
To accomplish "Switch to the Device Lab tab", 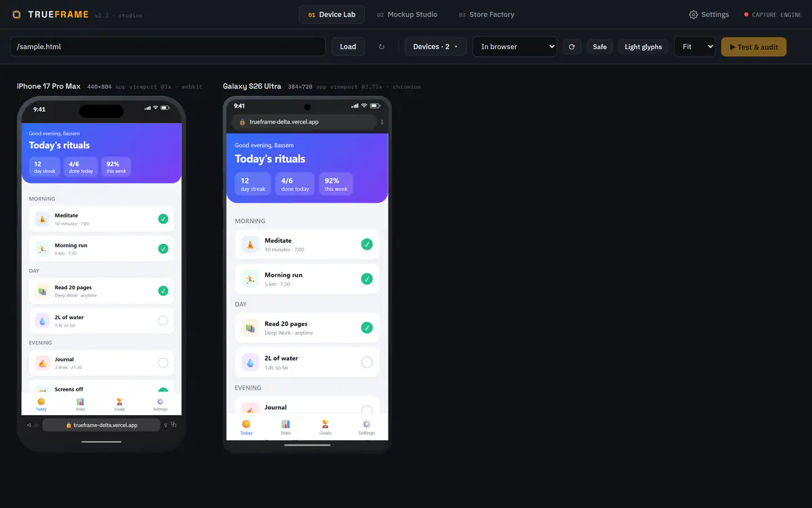I will click(x=332, y=15).
